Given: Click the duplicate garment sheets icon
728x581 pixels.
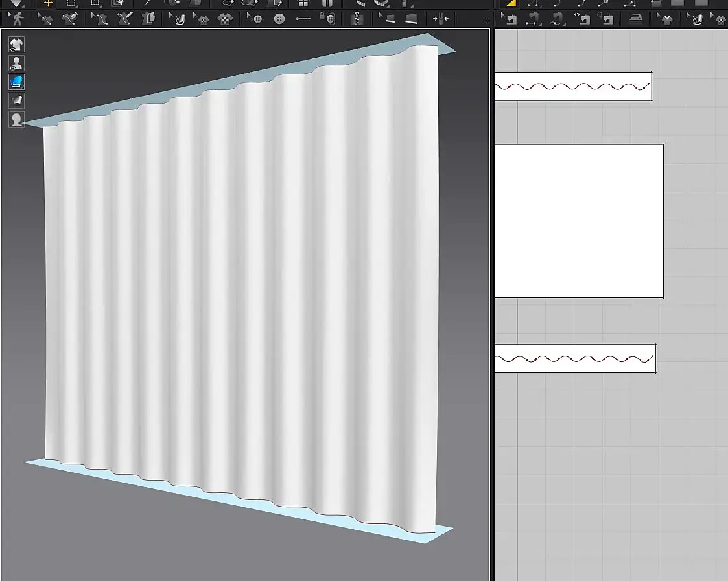Looking at the screenshot, I should pyautogui.click(x=148, y=19).
